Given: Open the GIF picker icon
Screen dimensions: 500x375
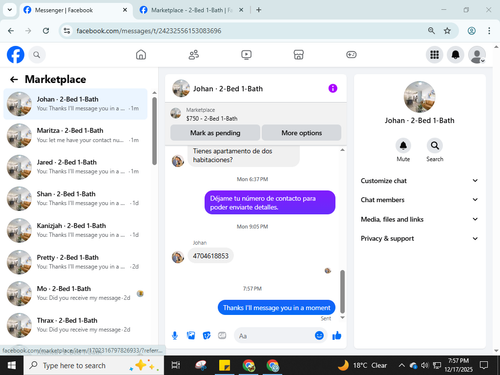Looking at the screenshot, I should (x=222, y=335).
